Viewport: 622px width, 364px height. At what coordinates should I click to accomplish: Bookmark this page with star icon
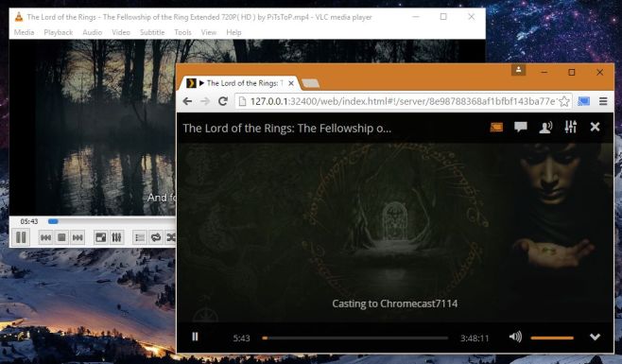pos(564,101)
